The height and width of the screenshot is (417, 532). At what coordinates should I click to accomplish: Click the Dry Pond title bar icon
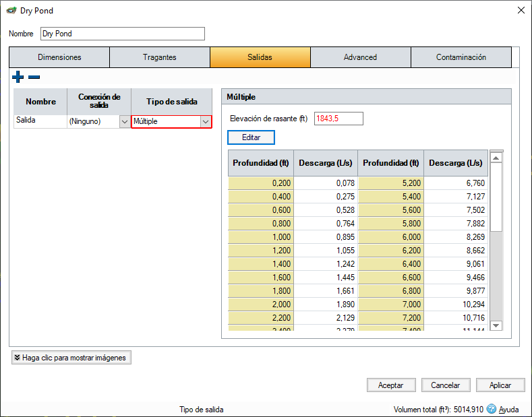[x=11, y=11]
